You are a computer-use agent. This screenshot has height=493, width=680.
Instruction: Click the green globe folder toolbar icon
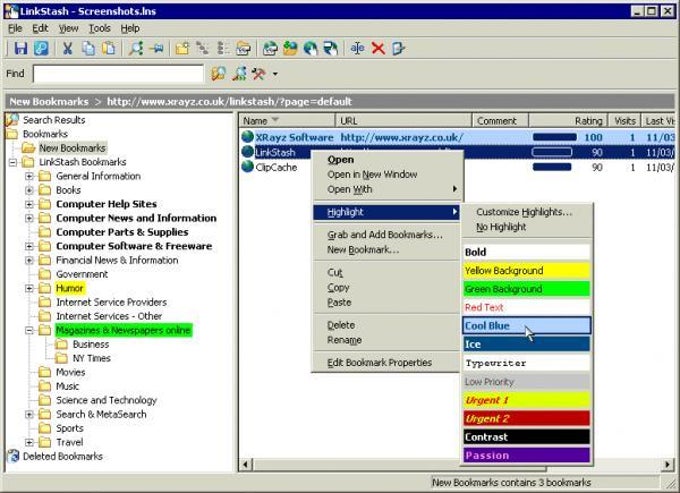(x=290, y=48)
